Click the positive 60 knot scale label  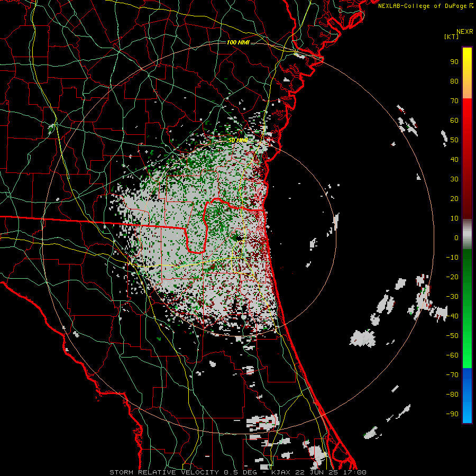(x=454, y=120)
